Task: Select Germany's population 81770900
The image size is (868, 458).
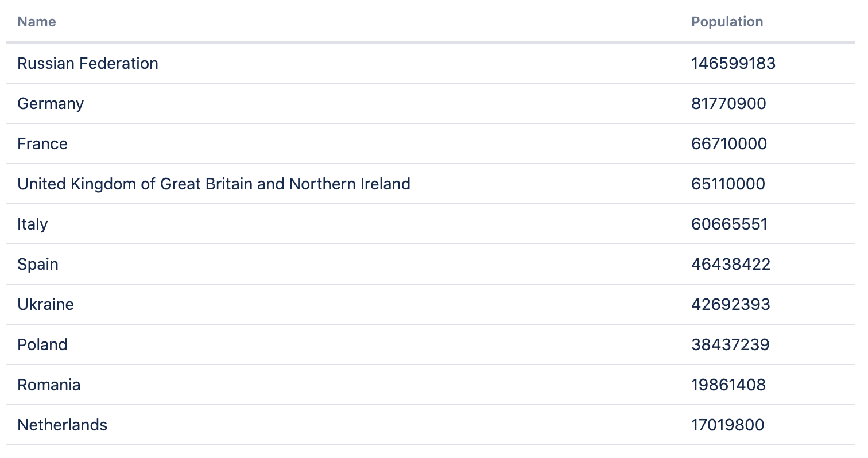Action: [x=728, y=103]
